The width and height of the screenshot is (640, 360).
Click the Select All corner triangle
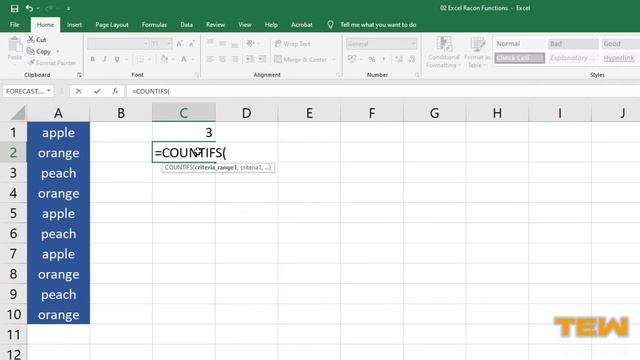tap(18, 113)
